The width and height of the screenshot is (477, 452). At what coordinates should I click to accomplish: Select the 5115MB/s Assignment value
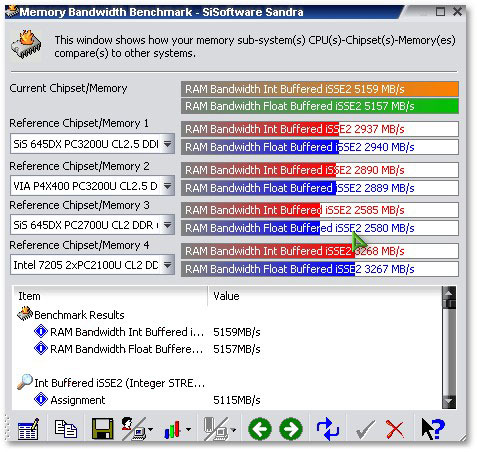(x=237, y=400)
